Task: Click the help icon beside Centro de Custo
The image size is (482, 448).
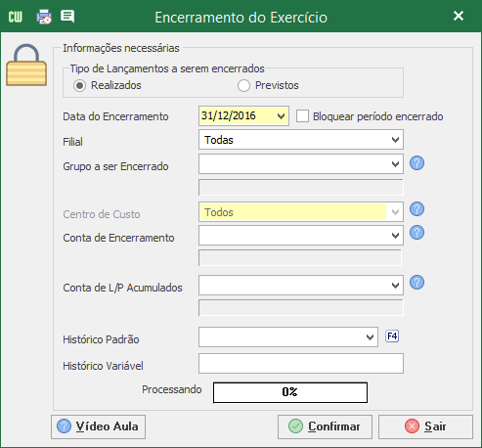Action: [416, 209]
